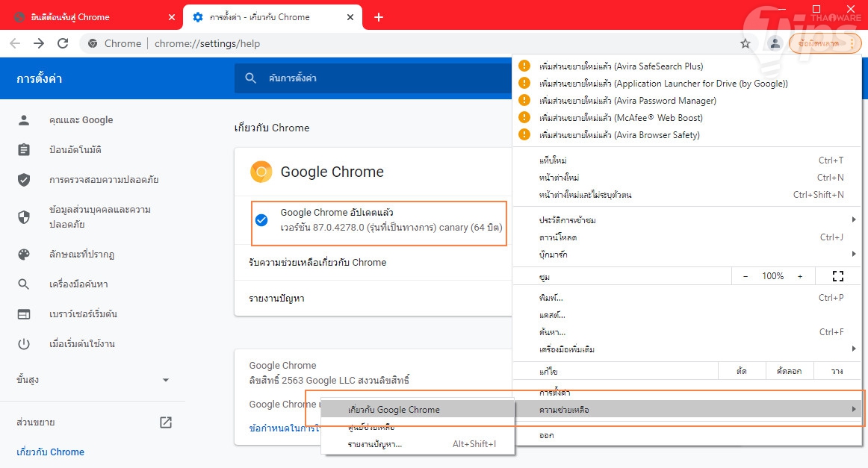Click the ค้นหาการตั้งค่า settings search field
The height and width of the screenshot is (468, 868).
373,78
